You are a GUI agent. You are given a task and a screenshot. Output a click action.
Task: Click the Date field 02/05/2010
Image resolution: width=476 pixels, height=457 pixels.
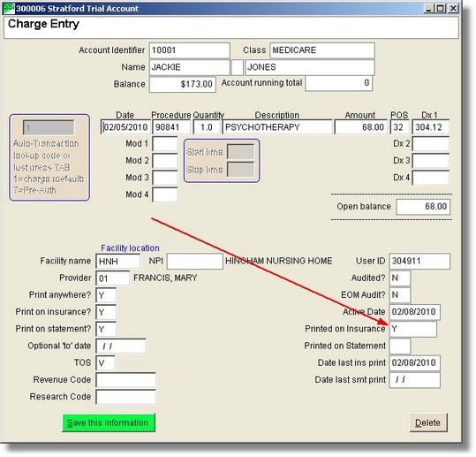(125, 127)
